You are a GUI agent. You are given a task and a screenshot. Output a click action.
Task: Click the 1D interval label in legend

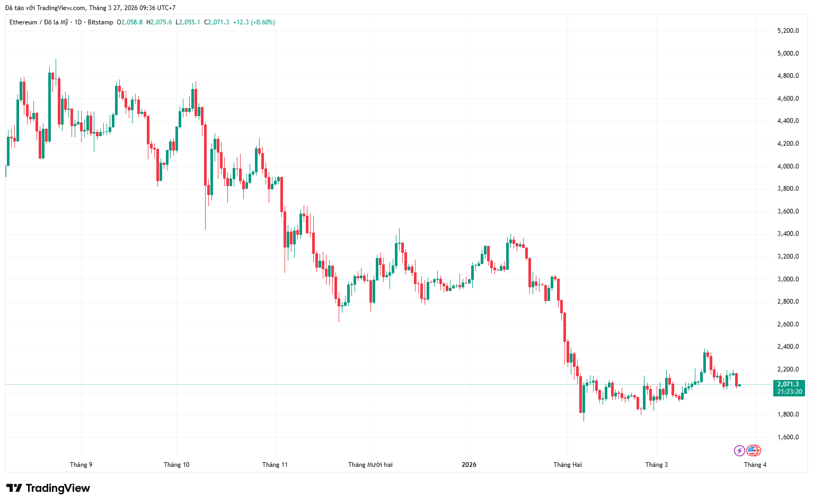(x=78, y=22)
